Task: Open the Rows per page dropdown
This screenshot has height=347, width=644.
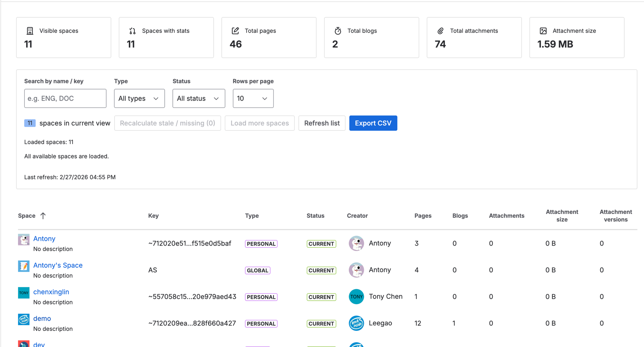Action: (x=253, y=98)
